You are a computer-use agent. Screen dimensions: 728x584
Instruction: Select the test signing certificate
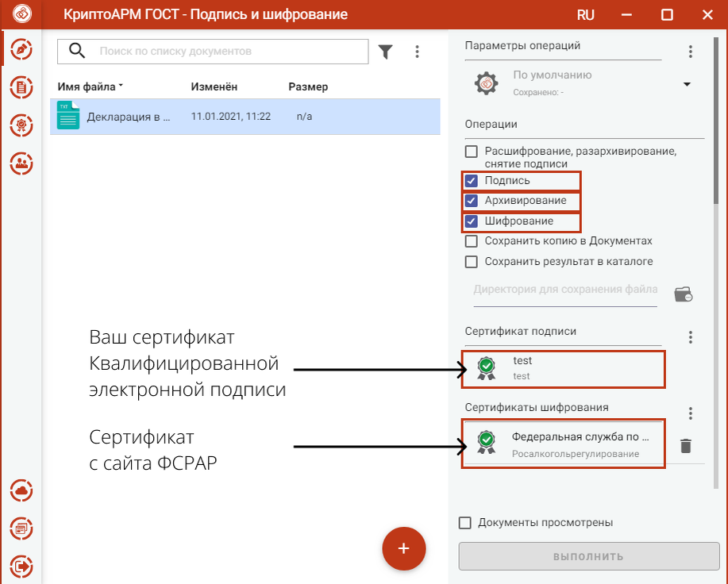click(x=563, y=369)
